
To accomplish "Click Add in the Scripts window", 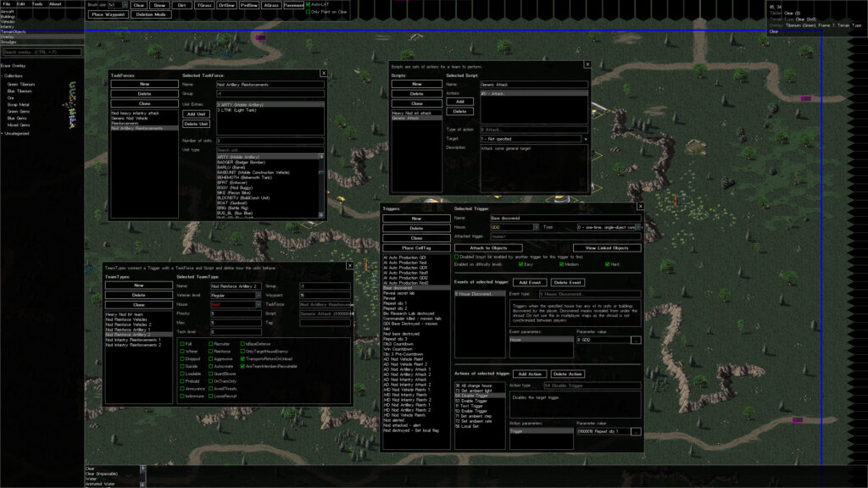I will (x=460, y=102).
